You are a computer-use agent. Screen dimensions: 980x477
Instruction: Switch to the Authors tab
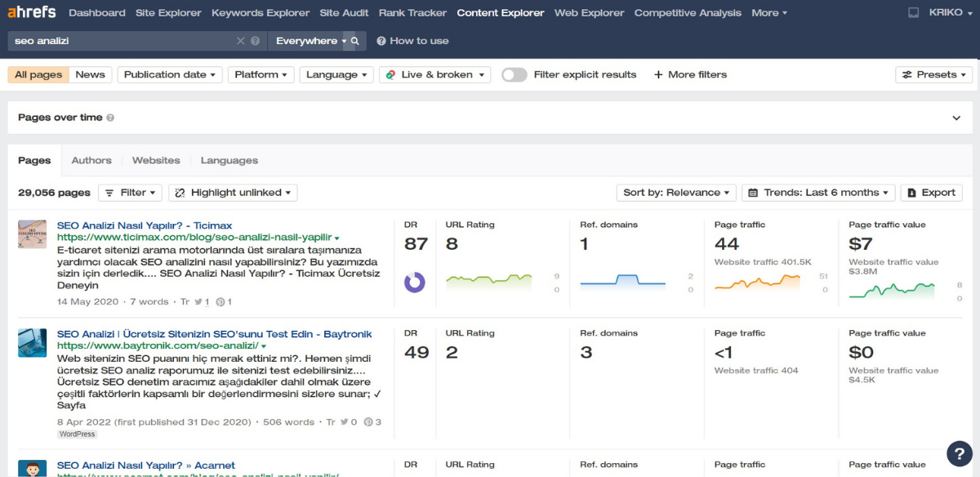pos(91,160)
